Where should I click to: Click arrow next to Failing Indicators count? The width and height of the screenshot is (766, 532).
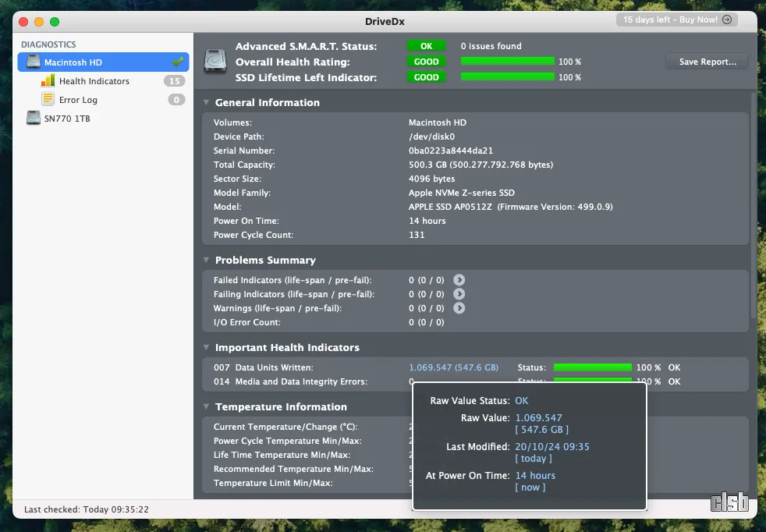tap(459, 294)
